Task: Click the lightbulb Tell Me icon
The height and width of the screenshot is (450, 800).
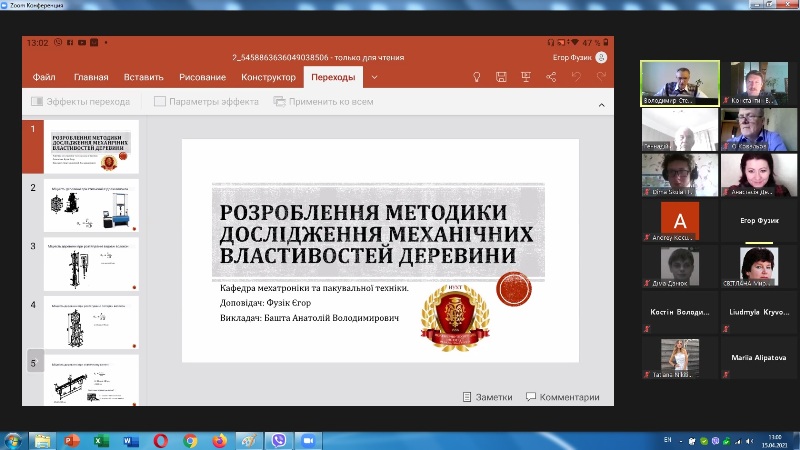Action: point(477,77)
